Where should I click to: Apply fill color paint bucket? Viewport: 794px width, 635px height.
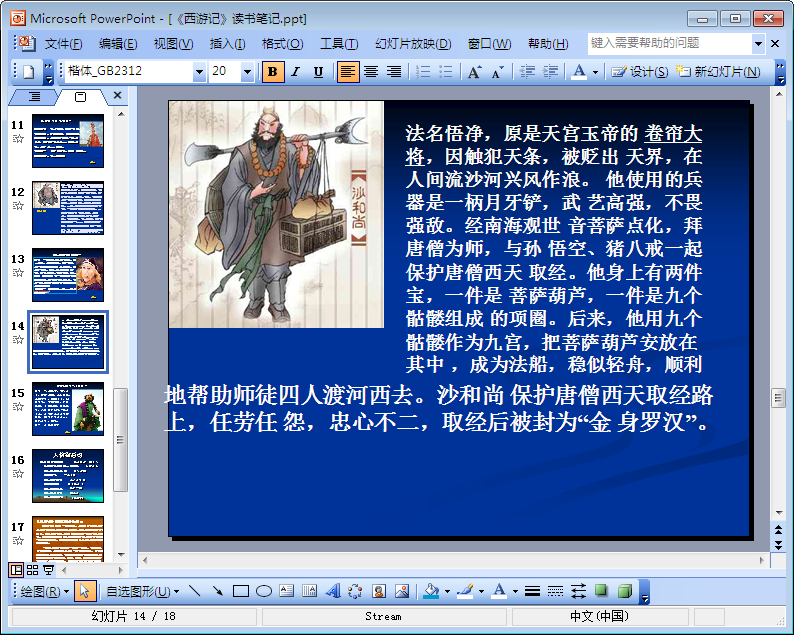431,591
